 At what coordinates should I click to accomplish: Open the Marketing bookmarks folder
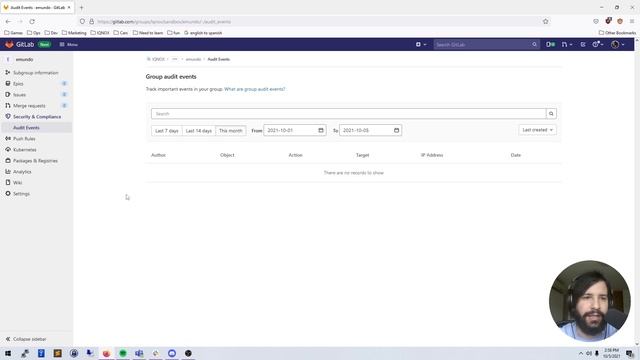click(x=74, y=33)
